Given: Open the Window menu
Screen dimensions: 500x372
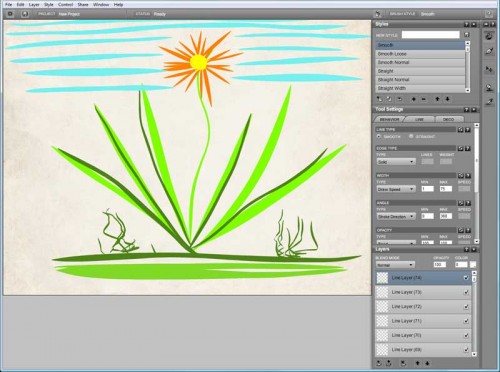Looking at the screenshot, I should click(x=101, y=5).
